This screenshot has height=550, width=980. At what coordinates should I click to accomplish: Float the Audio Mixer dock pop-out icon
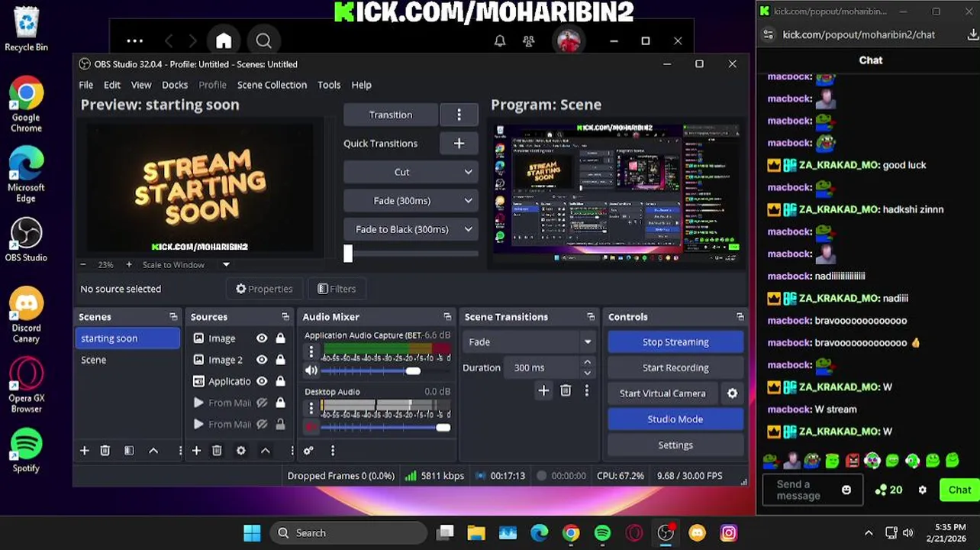point(447,317)
